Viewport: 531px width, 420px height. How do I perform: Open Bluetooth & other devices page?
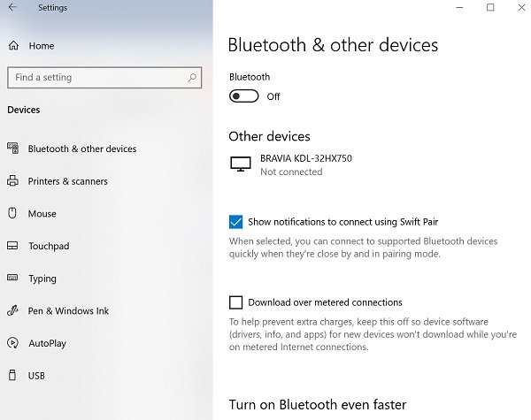click(x=82, y=149)
